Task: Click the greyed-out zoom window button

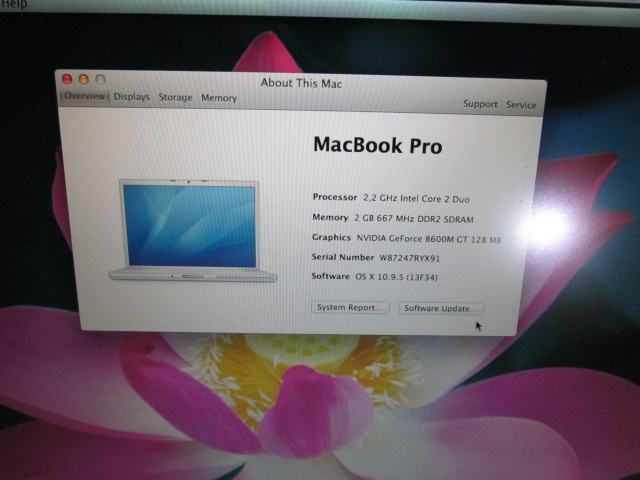Action: (100, 79)
